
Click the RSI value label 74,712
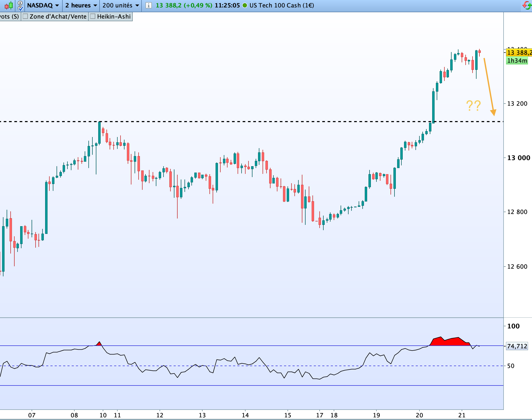click(x=517, y=346)
